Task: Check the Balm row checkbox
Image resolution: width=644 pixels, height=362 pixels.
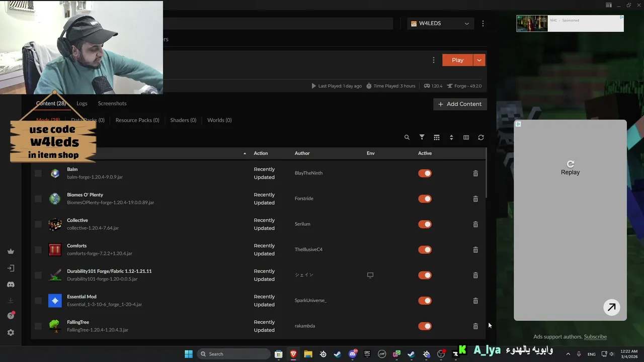Action: pos(38,173)
